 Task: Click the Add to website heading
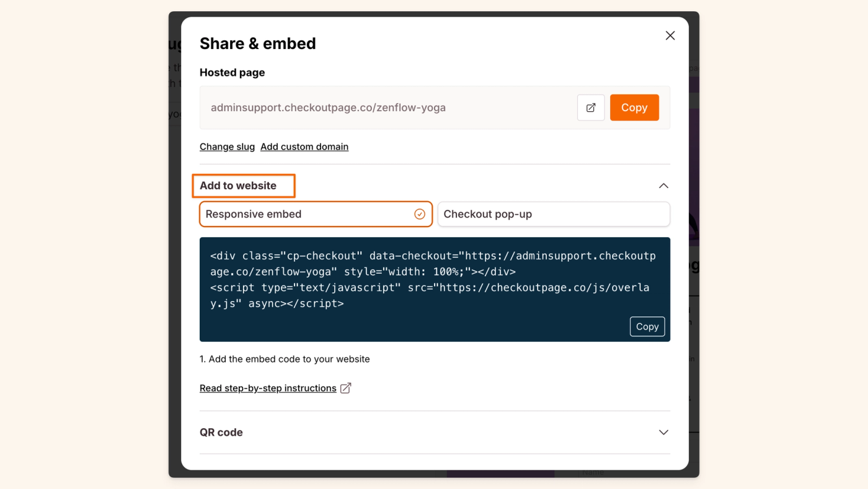238,186
